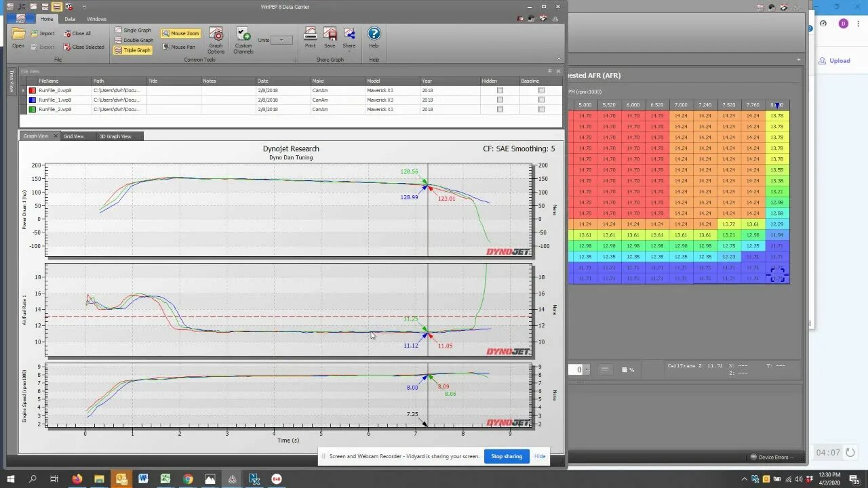This screenshot has height=488, width=868.
Task: Click the Vidyard timer restart icon
Action: pos(850,452)
